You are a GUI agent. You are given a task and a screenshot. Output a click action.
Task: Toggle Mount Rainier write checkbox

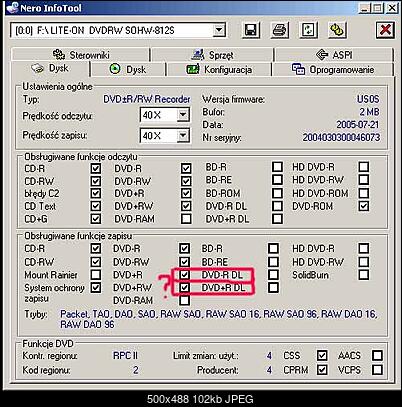96,274
